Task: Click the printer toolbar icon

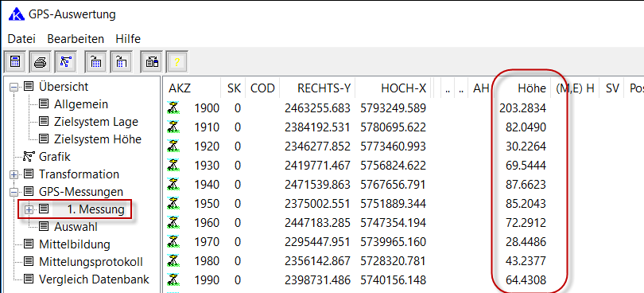Action: pos(41,62)
